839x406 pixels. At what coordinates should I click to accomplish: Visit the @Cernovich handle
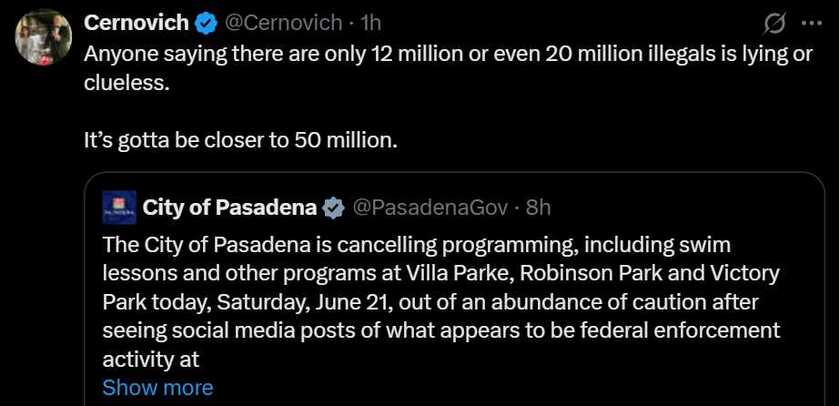[x=283, y=23]
